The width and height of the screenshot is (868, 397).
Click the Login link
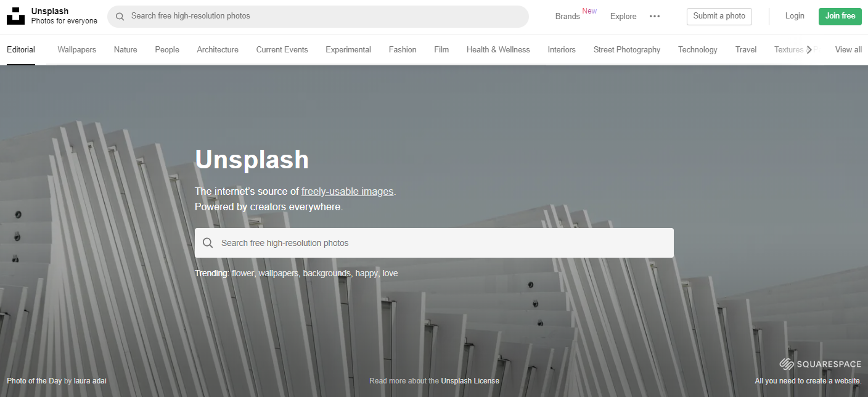(795, 16)
